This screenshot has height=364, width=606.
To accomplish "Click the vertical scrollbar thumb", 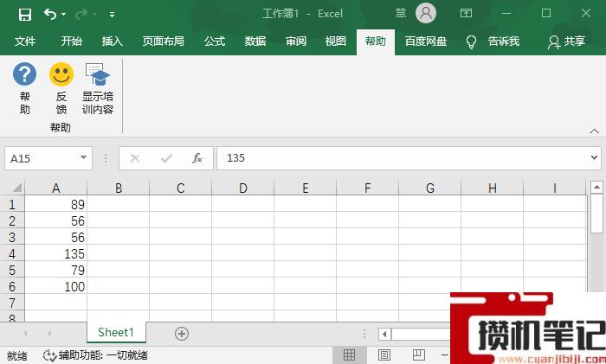I will 596,214.
